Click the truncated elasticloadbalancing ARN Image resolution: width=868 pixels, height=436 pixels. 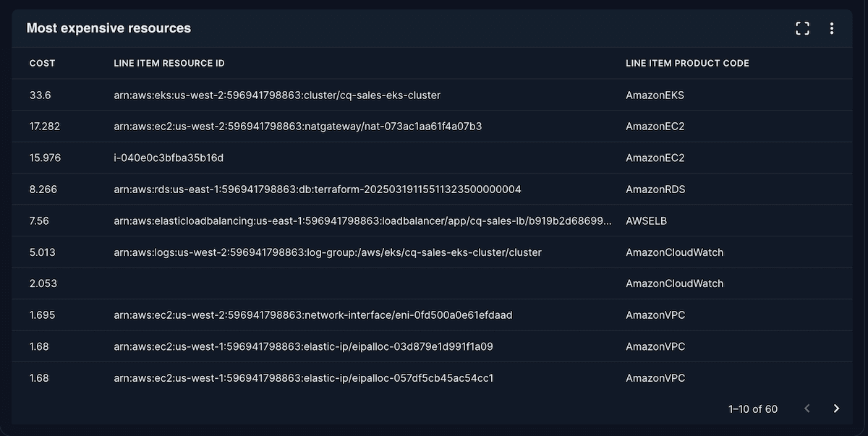click(x=363, y=221)
